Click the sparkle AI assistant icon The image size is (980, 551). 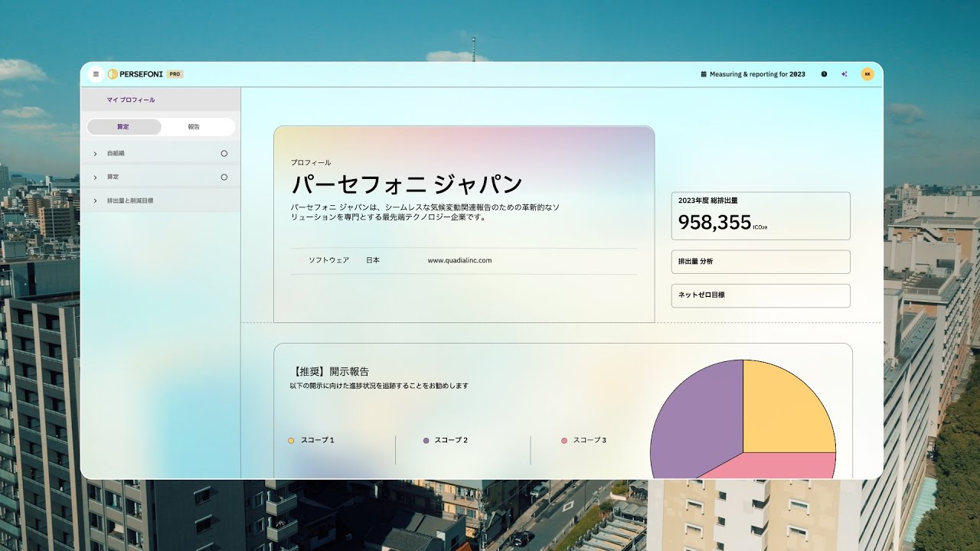click(844, 74)
